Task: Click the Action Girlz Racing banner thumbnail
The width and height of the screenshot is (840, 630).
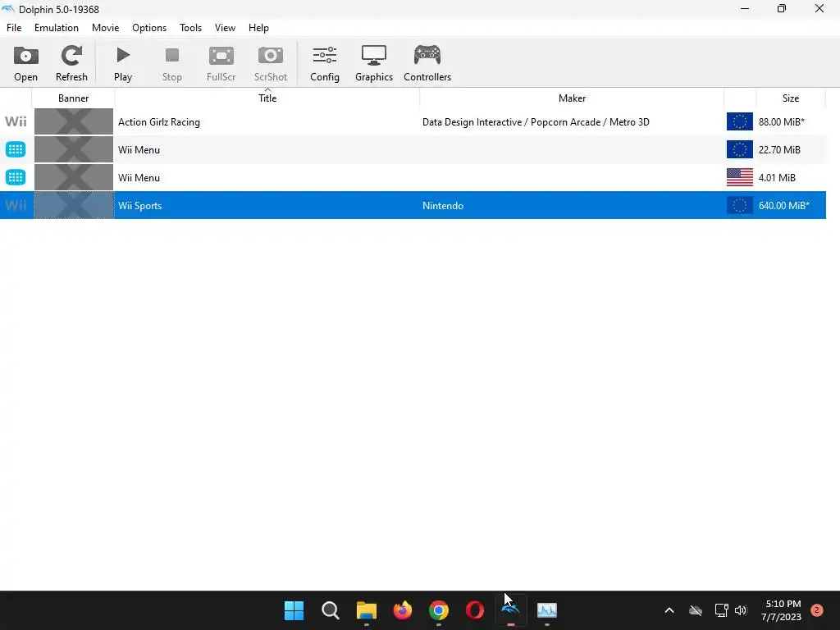Action: point(74,121)
